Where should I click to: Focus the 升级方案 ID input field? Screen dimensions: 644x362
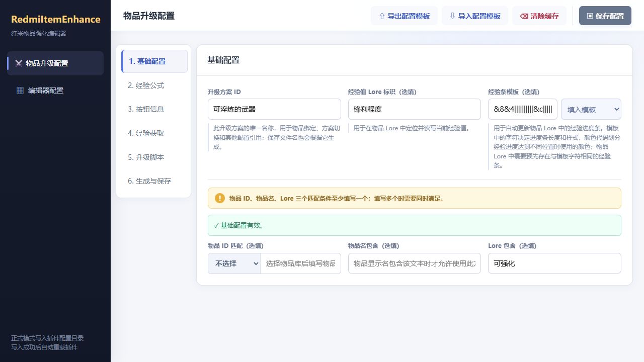pyautogui.click(x=274, y=109)
